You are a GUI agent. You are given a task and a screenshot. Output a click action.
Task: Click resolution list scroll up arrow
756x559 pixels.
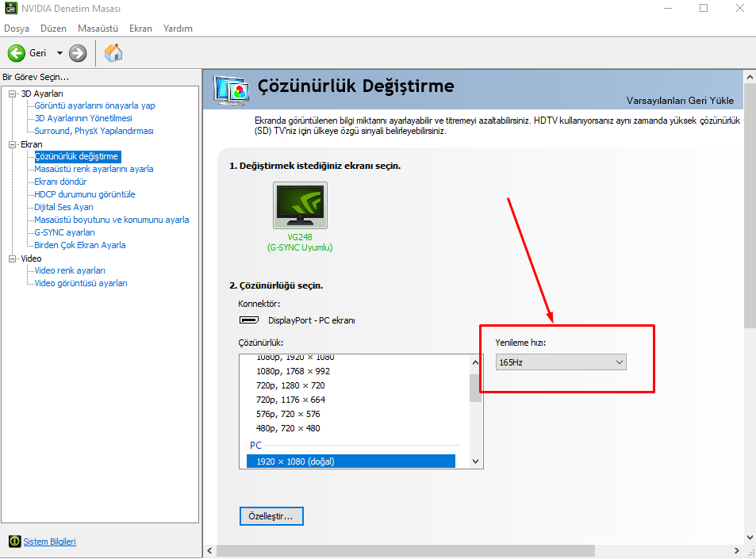[x=475, y=362]
